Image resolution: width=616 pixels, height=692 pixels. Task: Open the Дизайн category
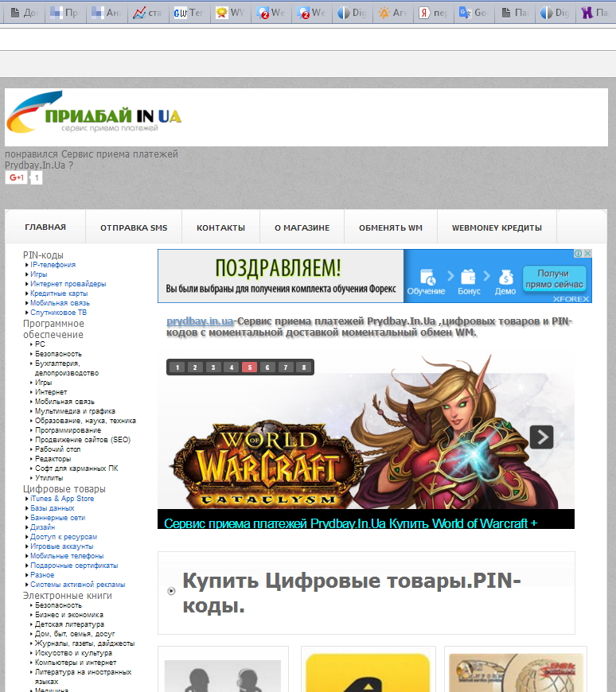point(42,527)
